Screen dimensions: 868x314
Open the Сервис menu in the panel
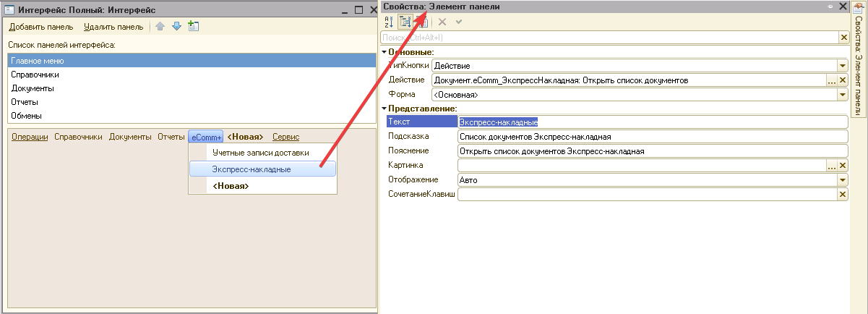285,137
